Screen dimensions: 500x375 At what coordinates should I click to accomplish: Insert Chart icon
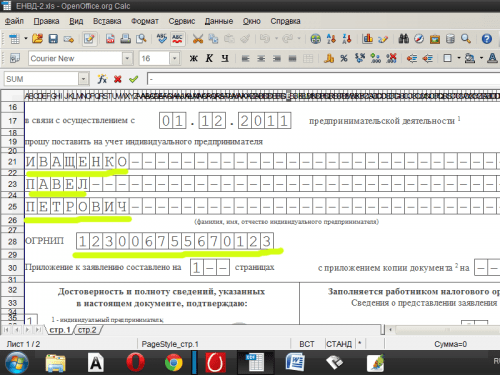[x=367, y=39]
